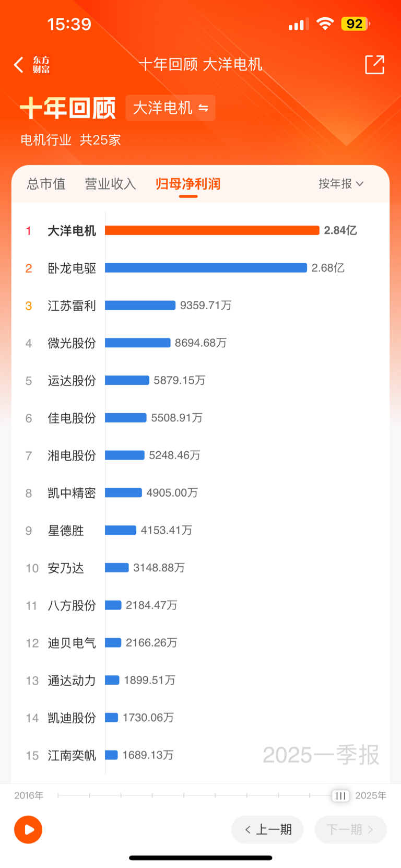Select the 营业收入 tab
The height and width of the screenshot is (868, 401).
click(x=111, y=184)
